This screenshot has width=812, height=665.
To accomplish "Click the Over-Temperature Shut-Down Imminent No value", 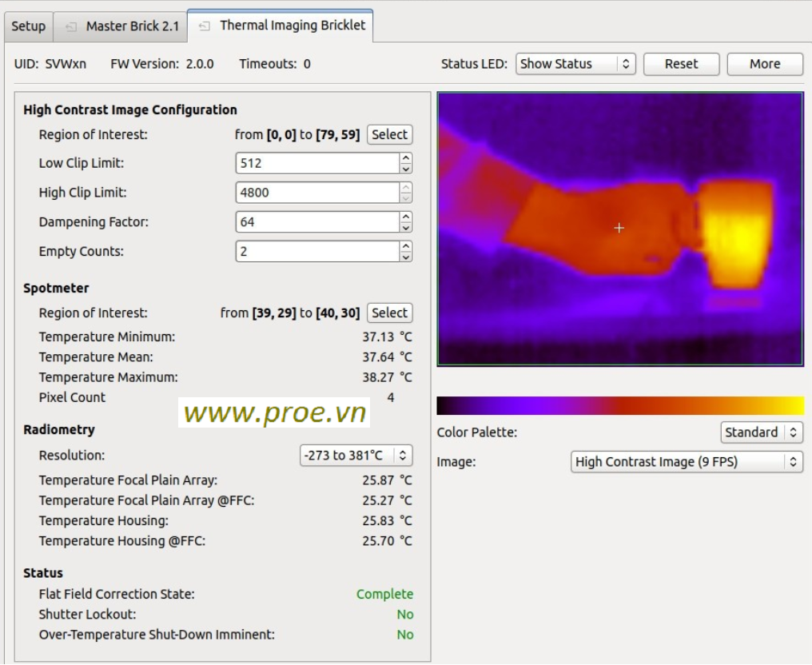I will (405, 635).
